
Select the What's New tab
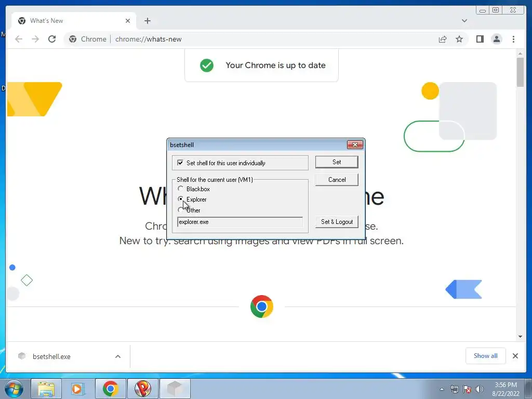pyautogui.click(x=74, y=21)
